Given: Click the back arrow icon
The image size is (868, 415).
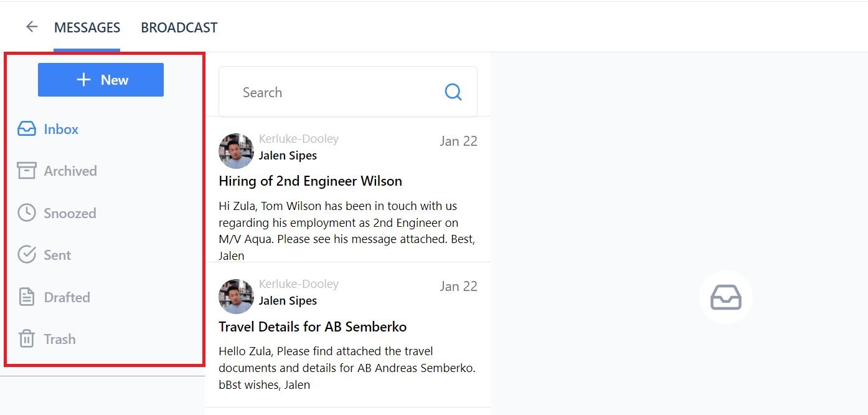Looking at the screenshot, I should click(x=32, y=27).
